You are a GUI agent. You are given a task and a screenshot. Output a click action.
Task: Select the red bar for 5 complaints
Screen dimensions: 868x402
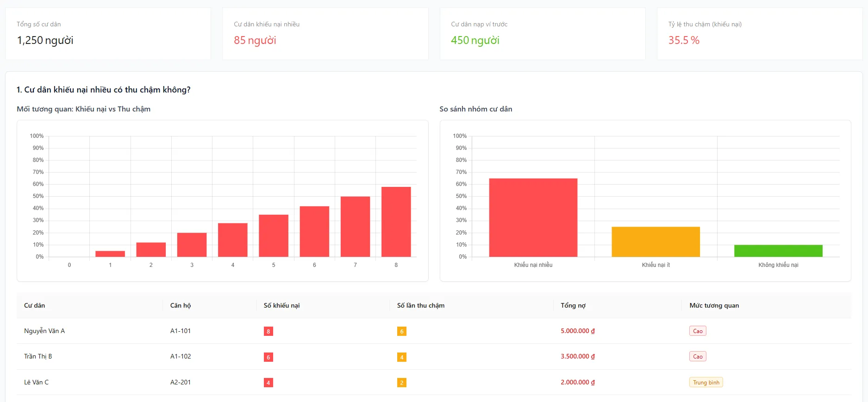point(274,235)
